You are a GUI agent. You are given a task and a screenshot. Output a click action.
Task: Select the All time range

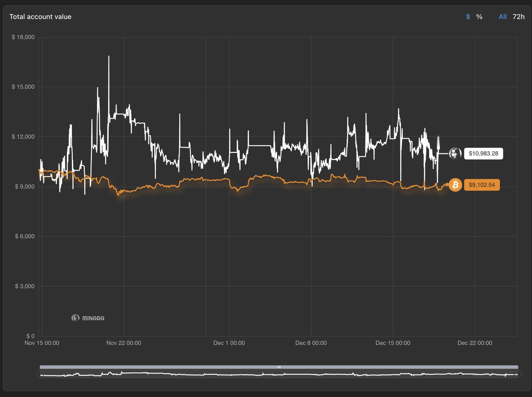tap(503, 16)
